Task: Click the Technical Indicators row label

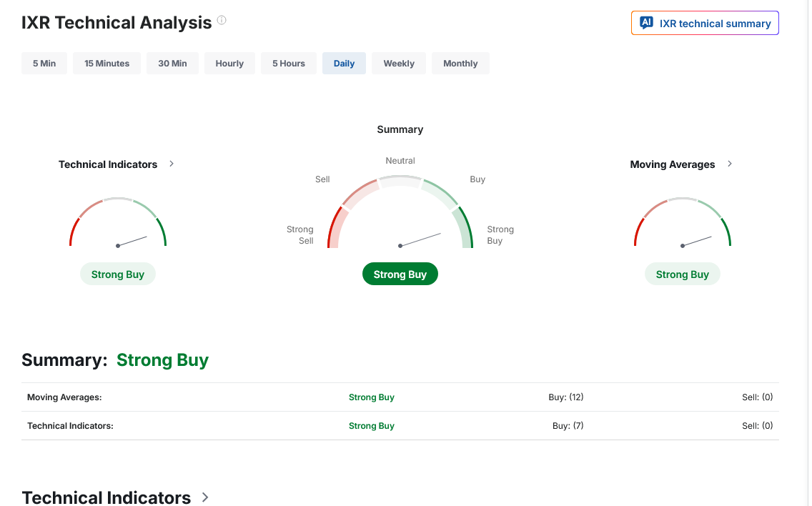Action: tap(70, 426)
